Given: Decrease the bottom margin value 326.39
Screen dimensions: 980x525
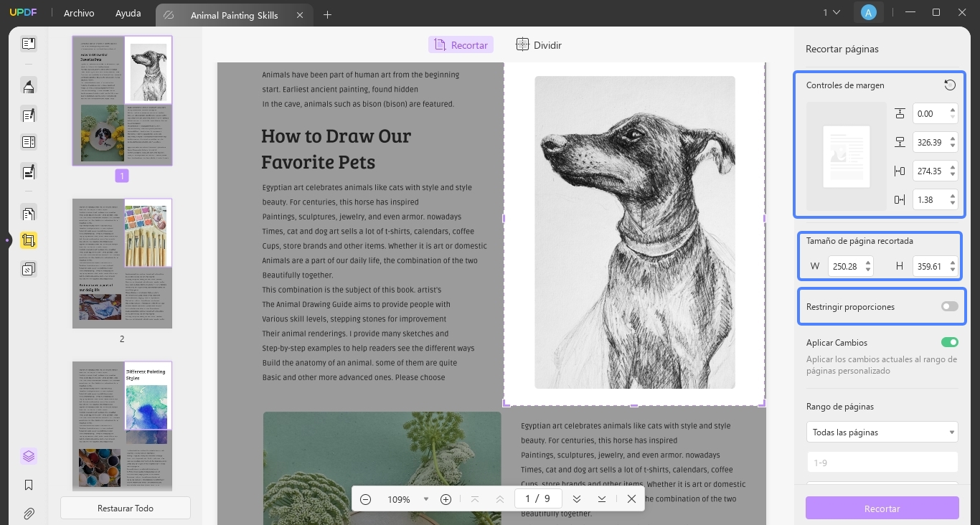Looking at the screenshot, I should (953, 146).
